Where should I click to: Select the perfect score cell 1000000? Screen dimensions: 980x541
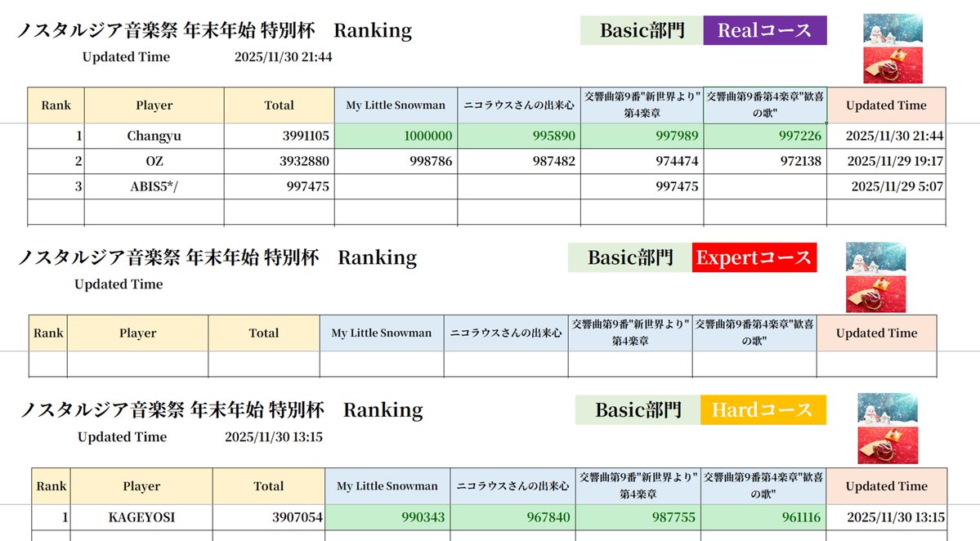pyautogui.click(x=396, y=136)
